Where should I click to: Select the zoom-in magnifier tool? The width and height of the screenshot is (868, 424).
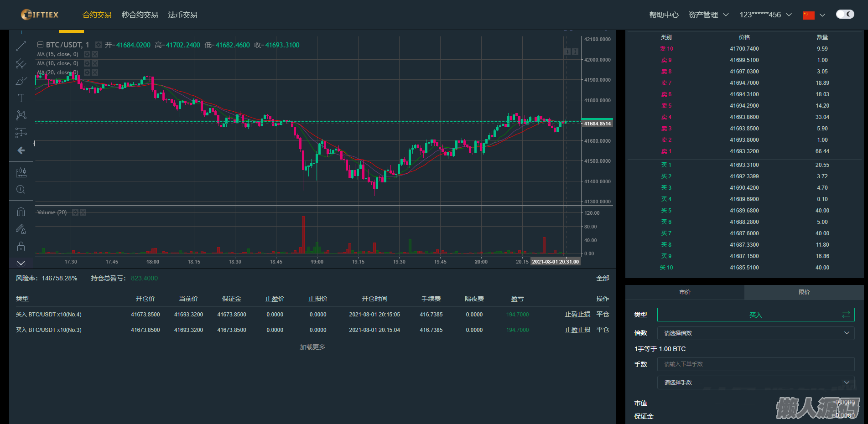pos(21,190)
